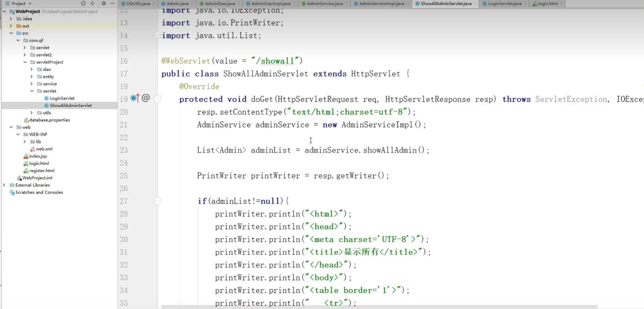Expand the entity package

pos(32,76)
